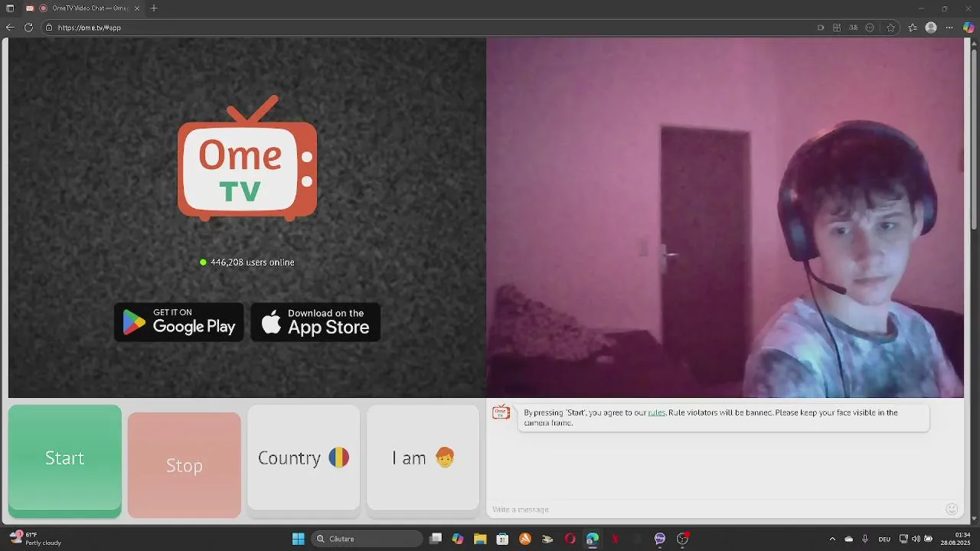The image size is (980, 551).
Task: Open the favorites list icon in toolbar
Action: [x=913, y=28]
